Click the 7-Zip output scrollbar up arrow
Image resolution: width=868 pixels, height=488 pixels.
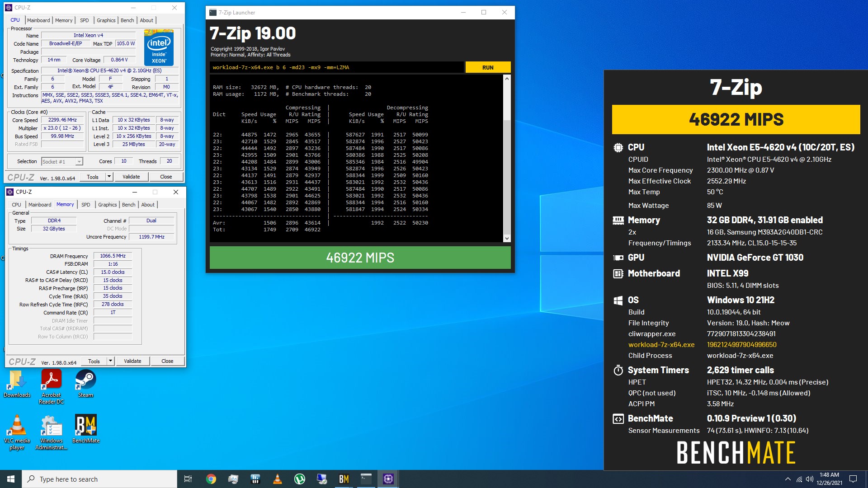point(507,79)
